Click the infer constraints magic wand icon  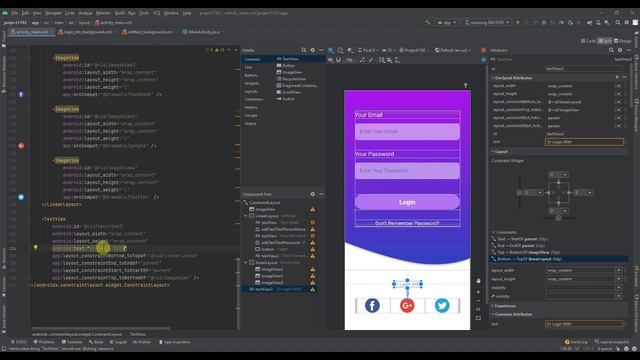click(x=371, y=60)
